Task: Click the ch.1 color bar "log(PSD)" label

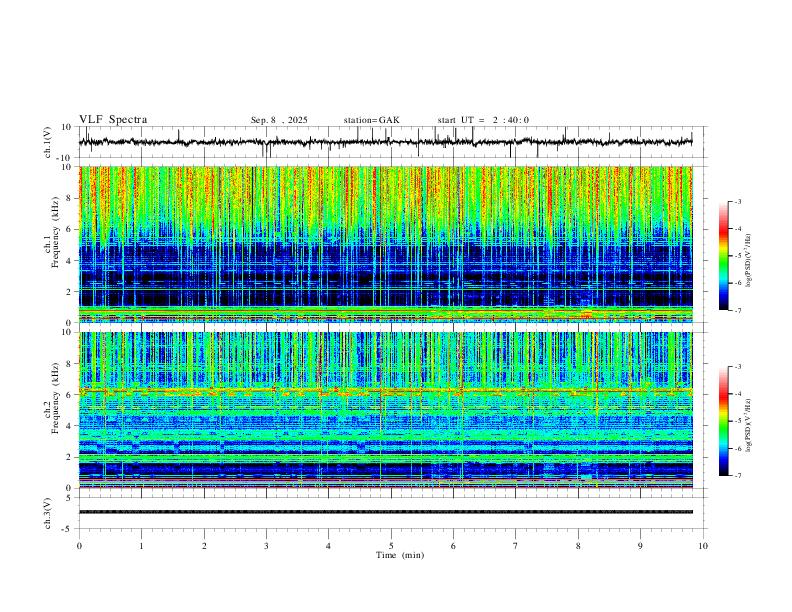Action: tap(749, 261)
